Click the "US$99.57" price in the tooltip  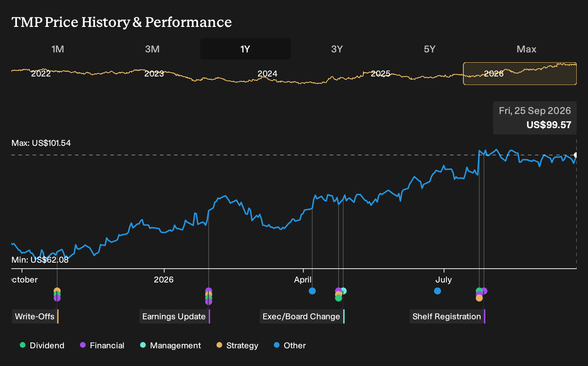pos(549,125)
